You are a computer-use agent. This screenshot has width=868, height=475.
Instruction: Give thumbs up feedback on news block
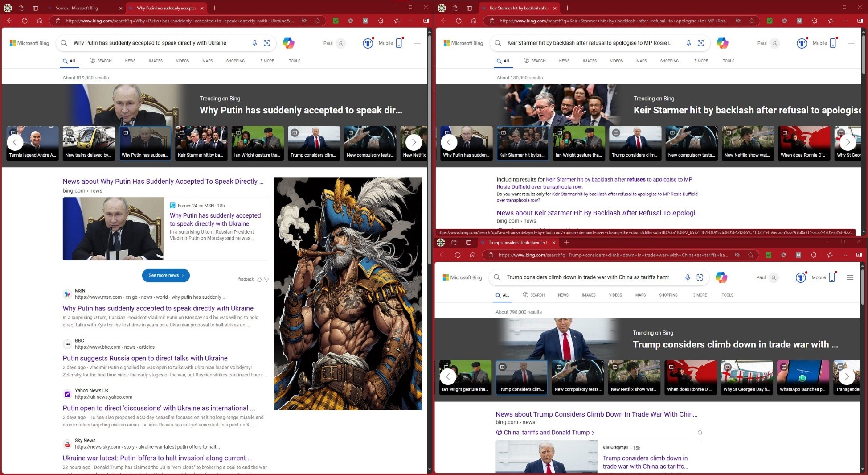pyautogui.click(x=259, y=279)
